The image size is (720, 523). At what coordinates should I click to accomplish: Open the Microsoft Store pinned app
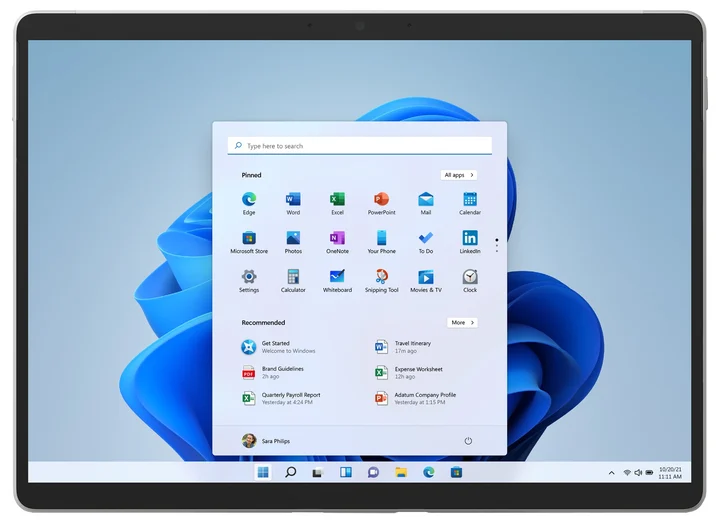249,239
